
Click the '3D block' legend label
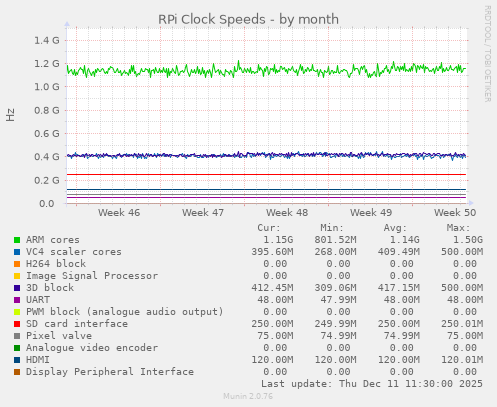(50, 288)
